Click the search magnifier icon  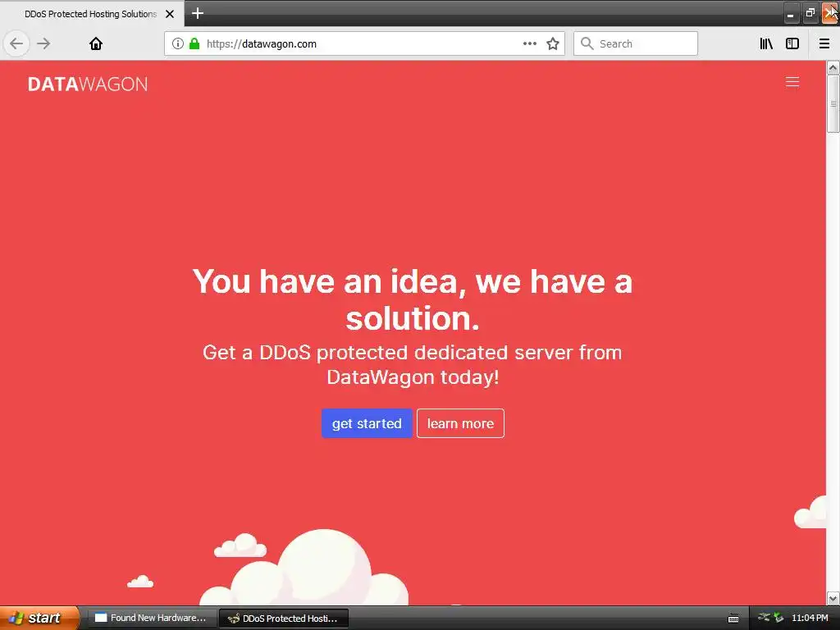pos(587,43)
